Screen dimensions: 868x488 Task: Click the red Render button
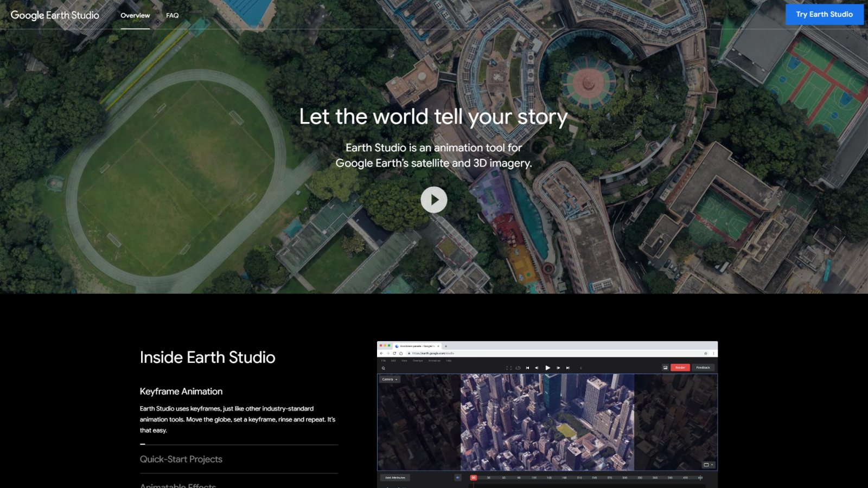tap(680, 368)
